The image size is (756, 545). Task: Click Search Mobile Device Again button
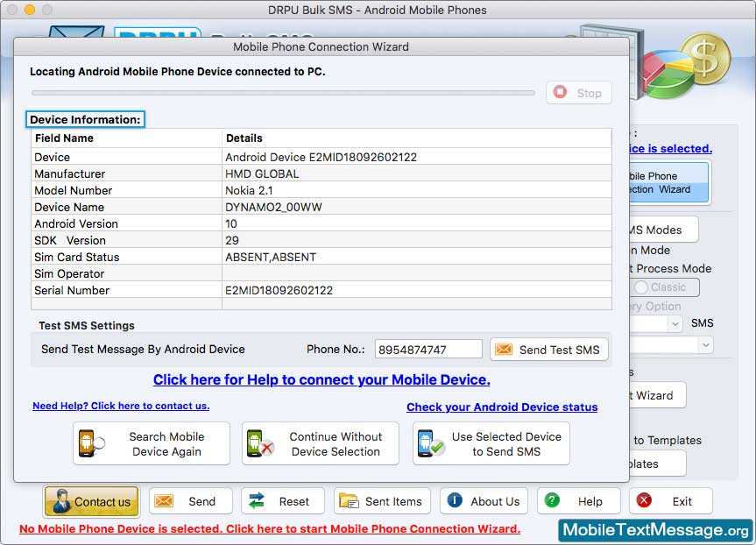coord(152,443)
